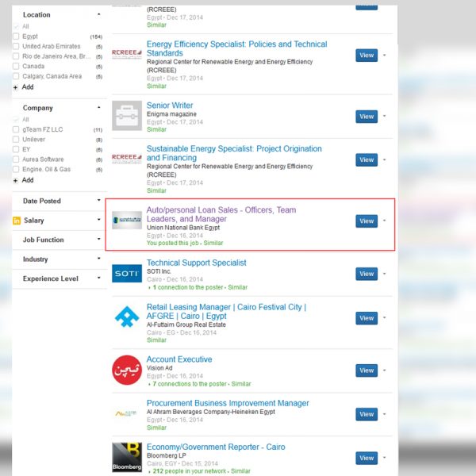Check the Unilever company filter

pyautogui.click(x=16, y=140)
